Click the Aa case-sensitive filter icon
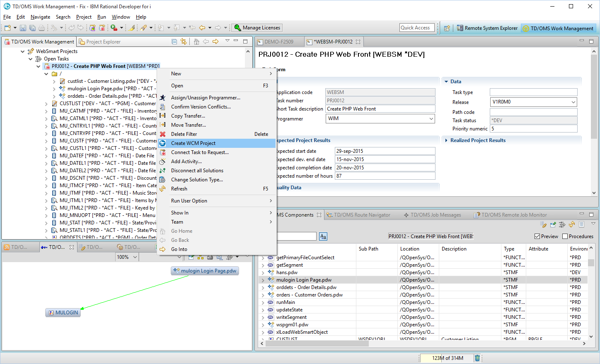The width and height of the screenshot is (600, 364). coord(323,236)
